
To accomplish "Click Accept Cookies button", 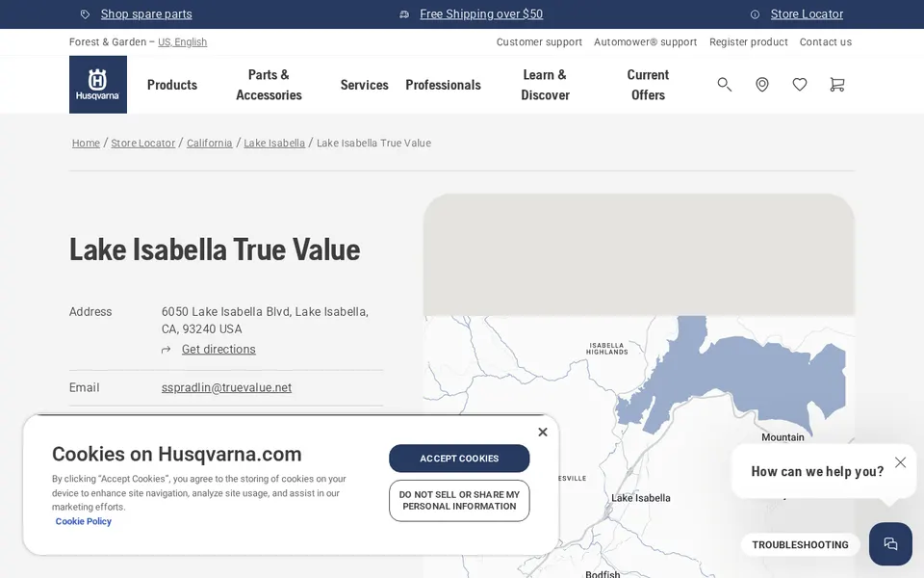I will [459, 459].
